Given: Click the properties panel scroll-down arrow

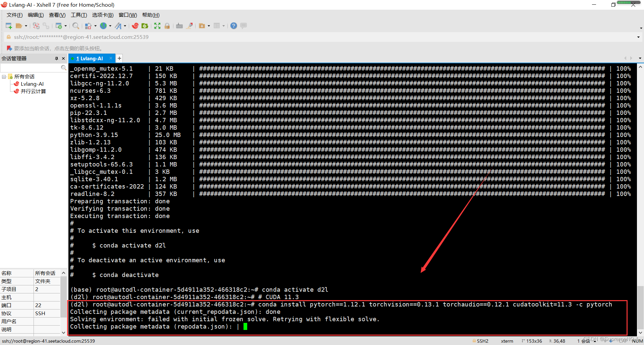Looking at the screenshot, I should tap(63, 333).
